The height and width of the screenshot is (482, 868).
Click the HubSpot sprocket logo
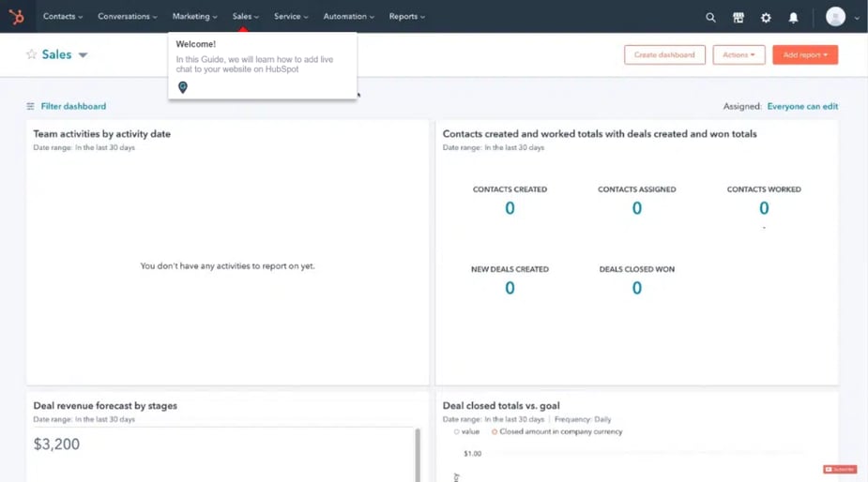pos(16,17)
